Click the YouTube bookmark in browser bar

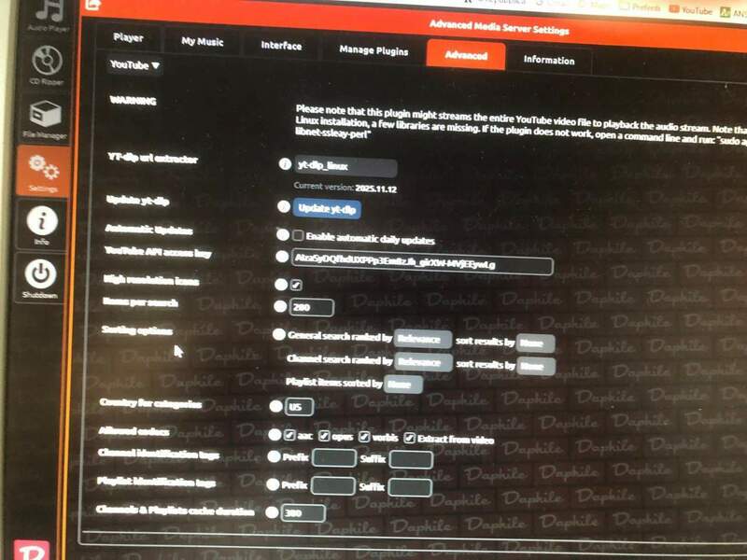coord(691,9)
